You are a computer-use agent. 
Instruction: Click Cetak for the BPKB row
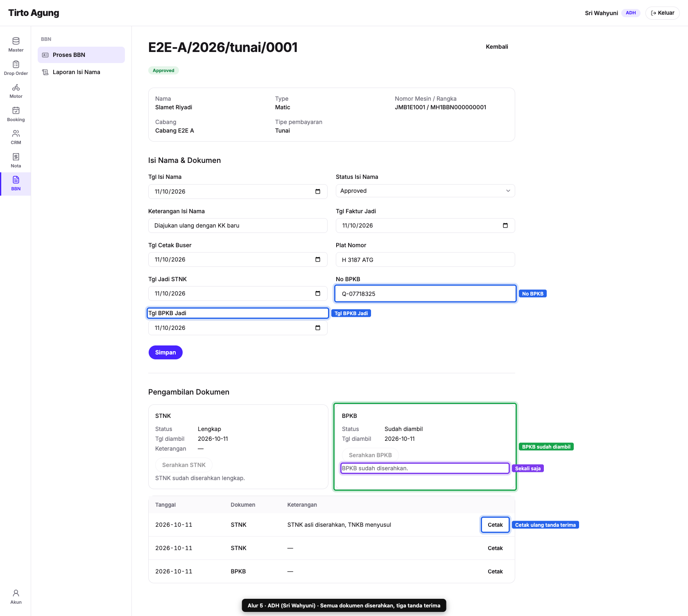(x=495, y=571)
